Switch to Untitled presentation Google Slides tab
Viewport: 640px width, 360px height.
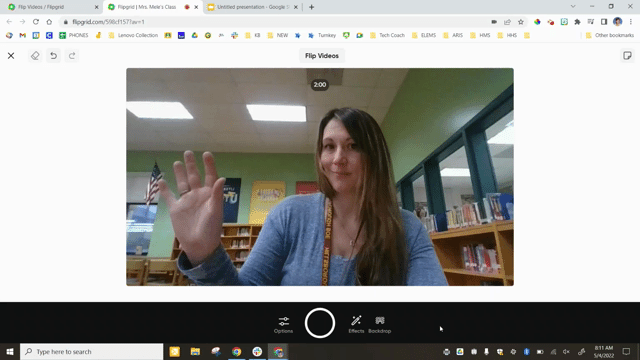252,7
